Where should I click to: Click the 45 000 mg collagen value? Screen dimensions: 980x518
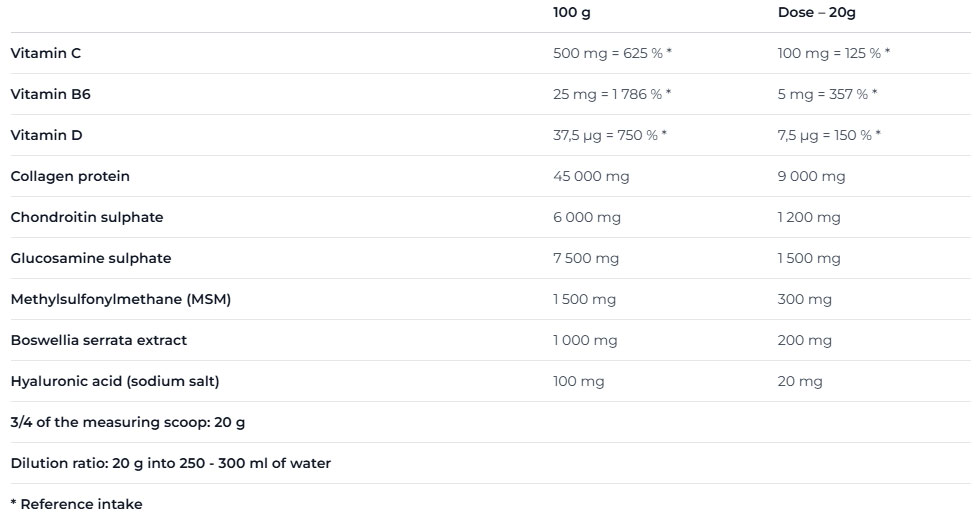coord(591,176)
